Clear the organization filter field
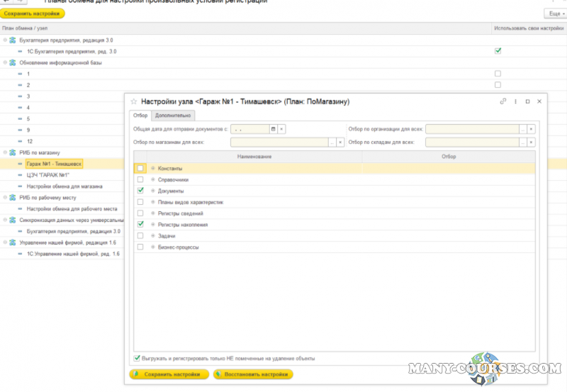567x392 pixels. pos(532,129)
